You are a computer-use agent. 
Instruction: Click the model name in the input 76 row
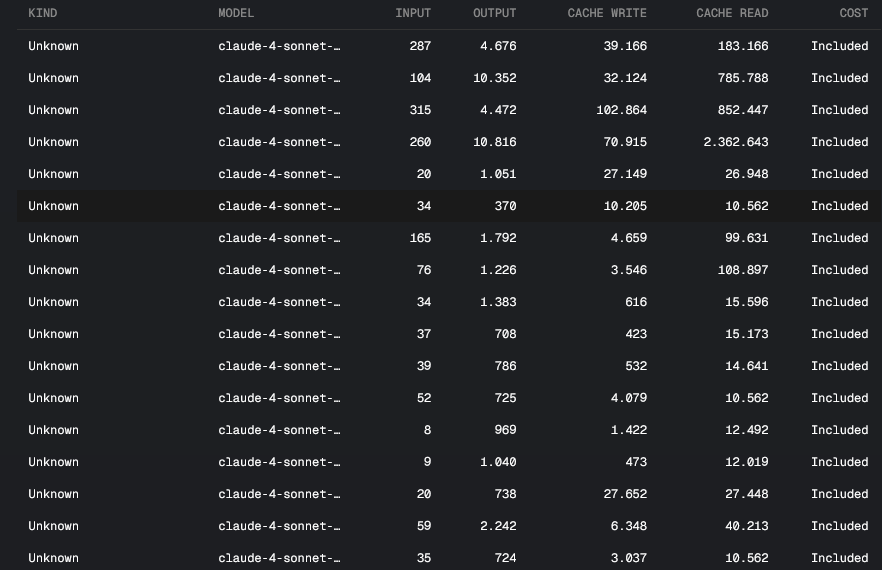[279, 270]
